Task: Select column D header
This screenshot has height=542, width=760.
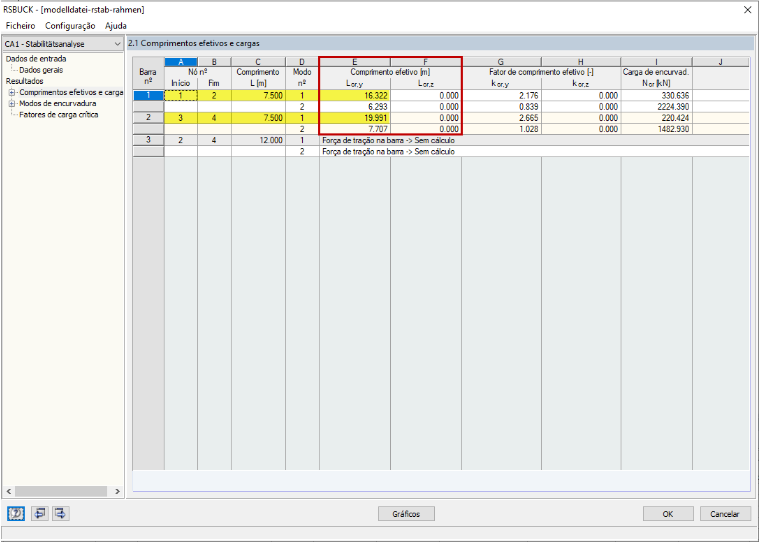Action: [x=302, y=62]
